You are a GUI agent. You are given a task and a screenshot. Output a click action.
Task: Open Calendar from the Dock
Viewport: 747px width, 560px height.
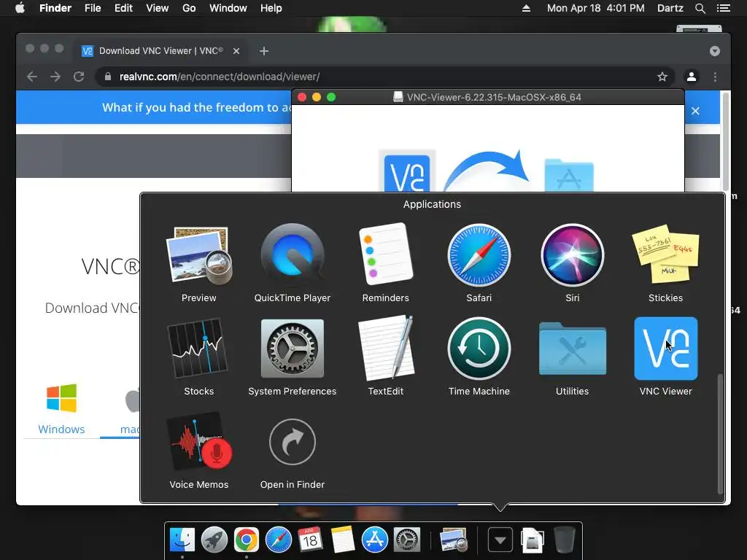click(x=310, y=540)
